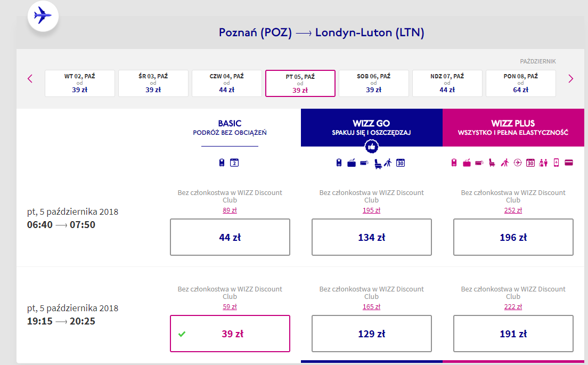Click the seat icon under WIZZ GO
The image size is (588, 365).
point(378,163)
